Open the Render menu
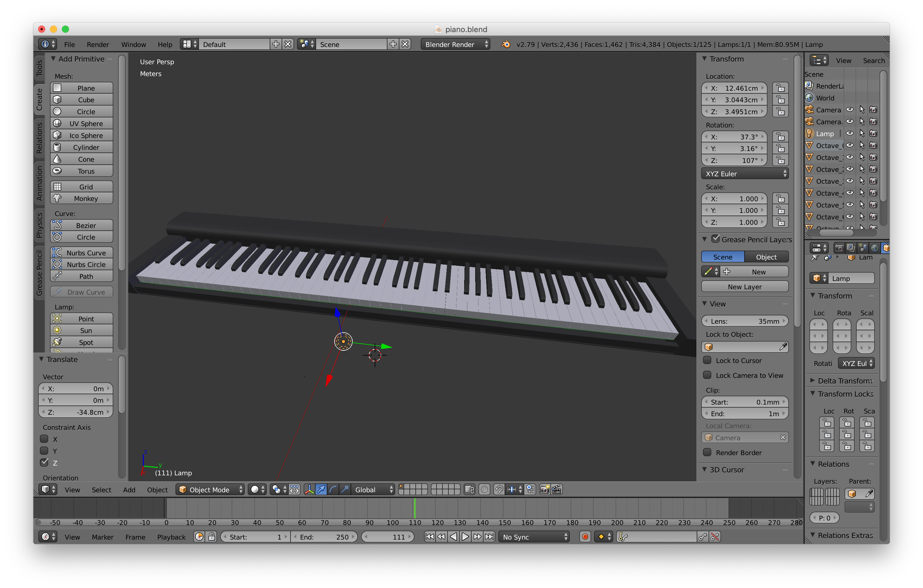The width and height of the screenshot is (923, 588). (x=98, y=45)
